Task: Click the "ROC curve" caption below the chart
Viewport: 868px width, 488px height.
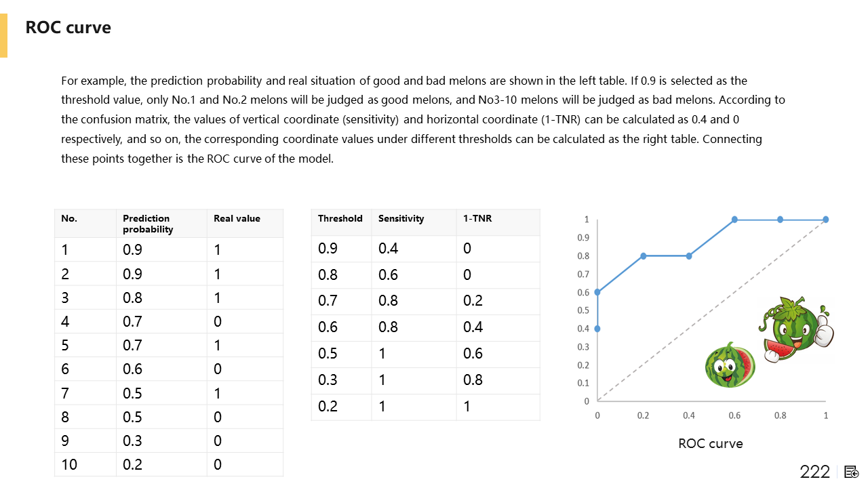Action: click(710, 444)
